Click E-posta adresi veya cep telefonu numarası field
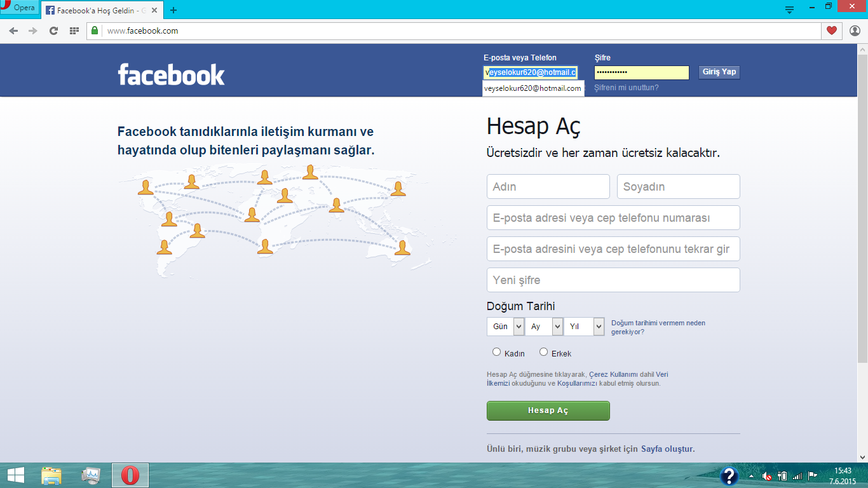 click(613, 217)
